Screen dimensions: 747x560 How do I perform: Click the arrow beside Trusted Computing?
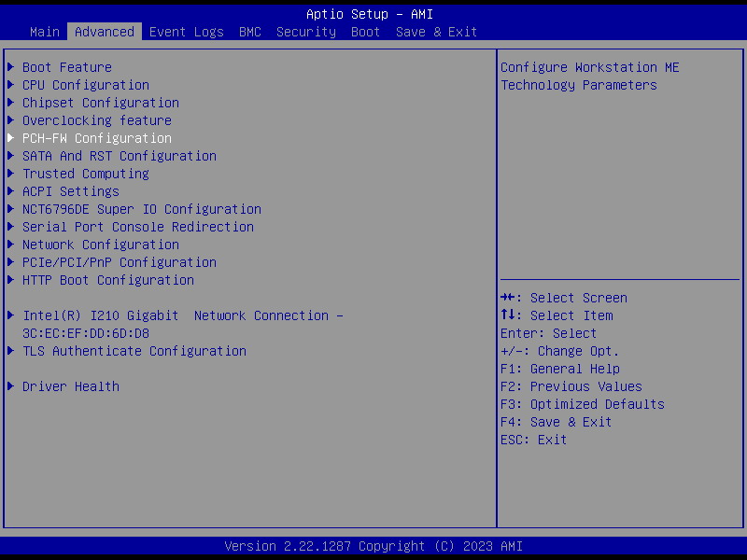tap(10, 174)
